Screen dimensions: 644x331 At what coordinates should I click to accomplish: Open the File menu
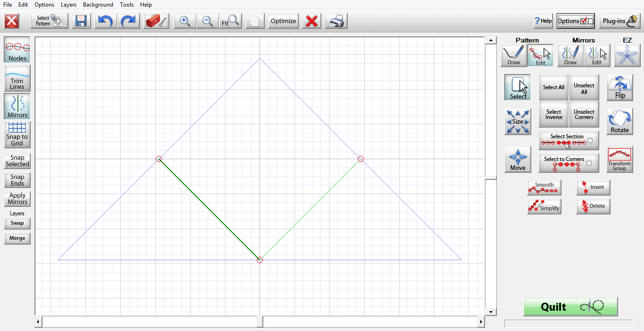coord(8,4)
